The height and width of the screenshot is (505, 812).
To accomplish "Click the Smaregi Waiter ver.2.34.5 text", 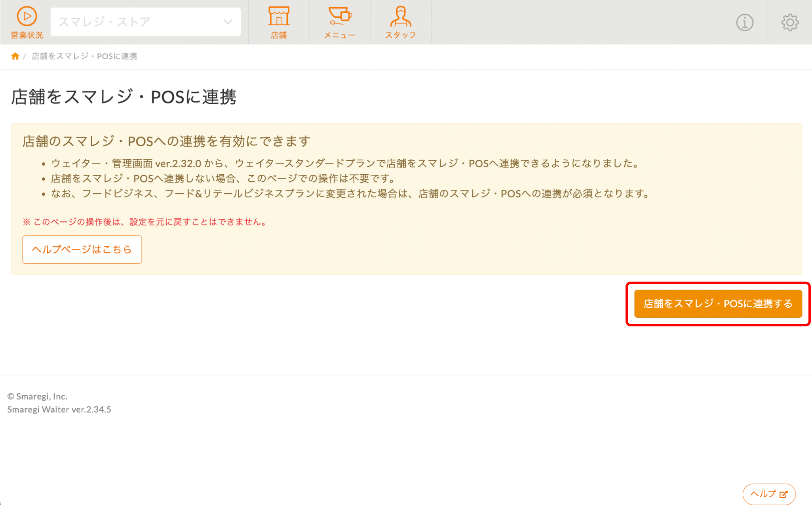I will tap(59, 410).
